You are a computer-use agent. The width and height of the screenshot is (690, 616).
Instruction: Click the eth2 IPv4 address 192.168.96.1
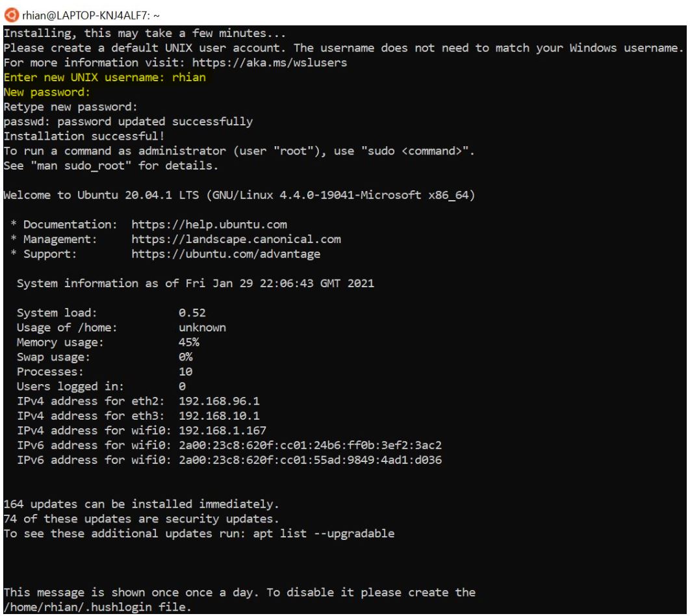[219, 401]
